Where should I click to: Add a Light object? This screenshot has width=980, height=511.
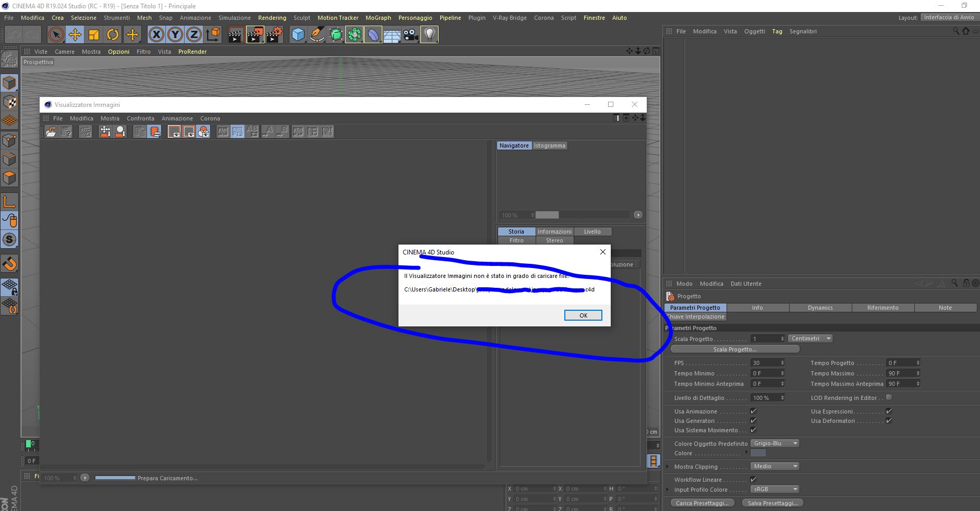429,35
